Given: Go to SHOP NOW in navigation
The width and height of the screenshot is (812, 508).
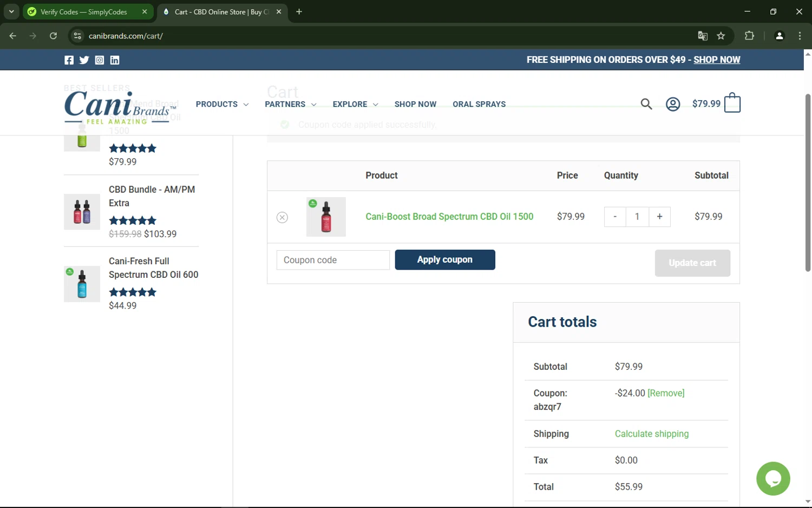Looking at the screenshot, I should tap(415, 104).
